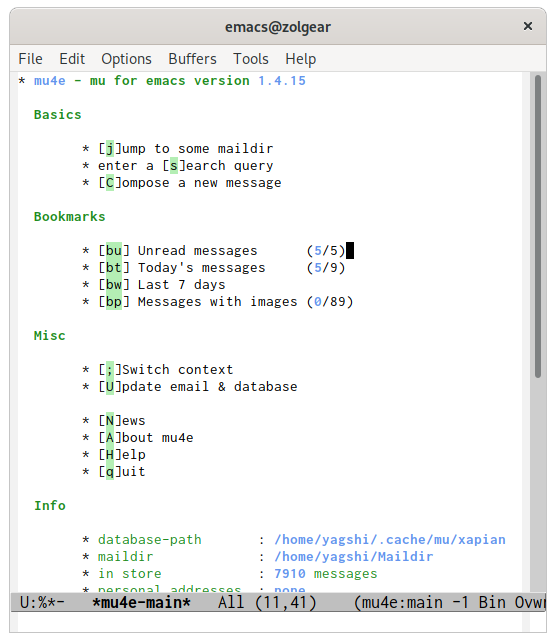Screen dimensions: 556x642
Task: Click the in store label
Action: [x=130, y=574]
